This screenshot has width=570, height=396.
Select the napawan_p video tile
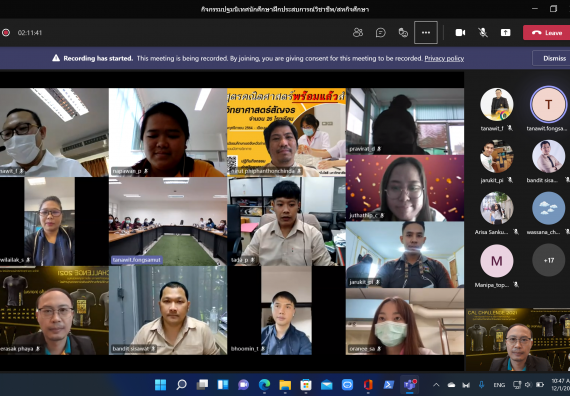168,132
